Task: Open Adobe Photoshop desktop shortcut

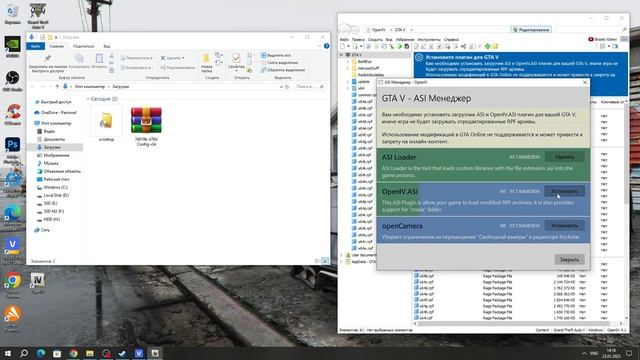Action: pyautogui.click(x=12, y=150)
